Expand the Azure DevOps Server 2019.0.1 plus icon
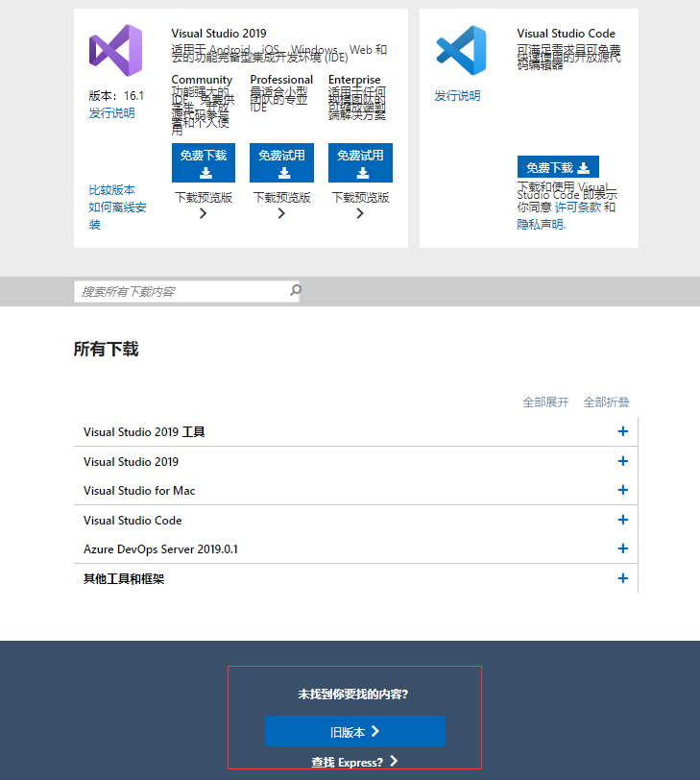Viewport: 700px width, 780px height. click(x=622, y=548)
